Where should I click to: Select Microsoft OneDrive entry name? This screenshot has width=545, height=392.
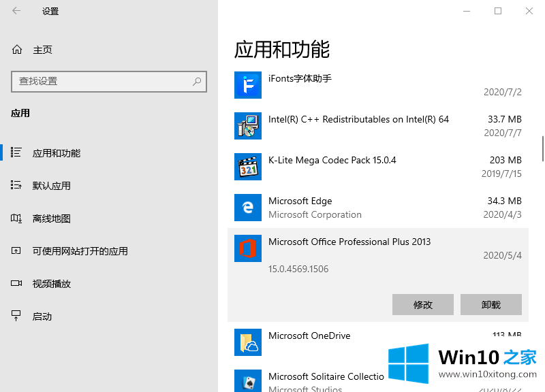pyautogui.click(x=309, y=336)
